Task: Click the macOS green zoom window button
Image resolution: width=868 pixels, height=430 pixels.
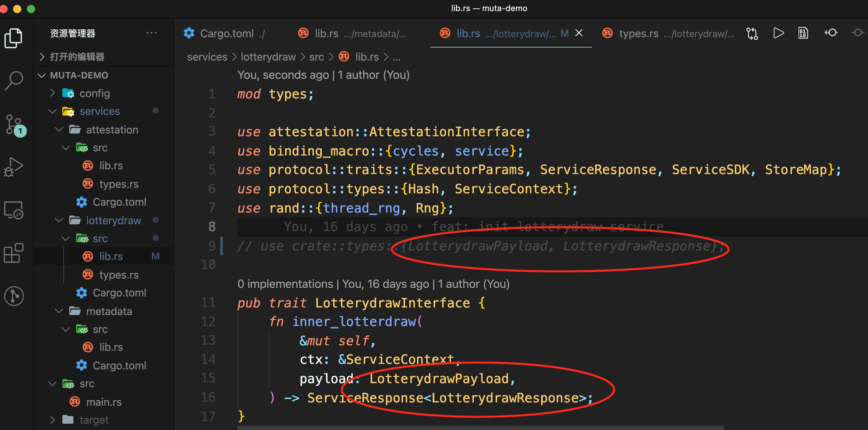Action: 31,9
